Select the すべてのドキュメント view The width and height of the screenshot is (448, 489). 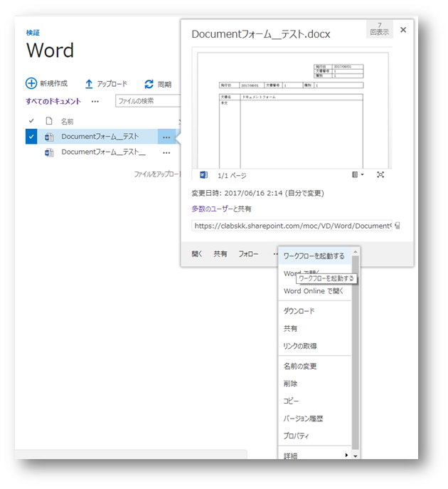tap(53, 101)
